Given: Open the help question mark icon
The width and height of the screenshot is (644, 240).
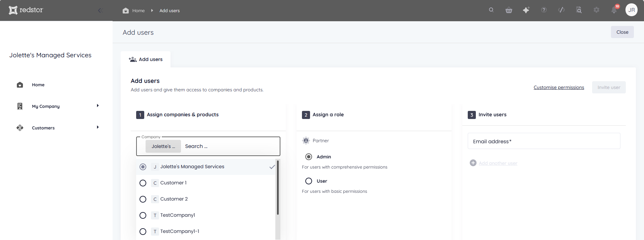Looking at the screenshot, I should coord(544,10).
